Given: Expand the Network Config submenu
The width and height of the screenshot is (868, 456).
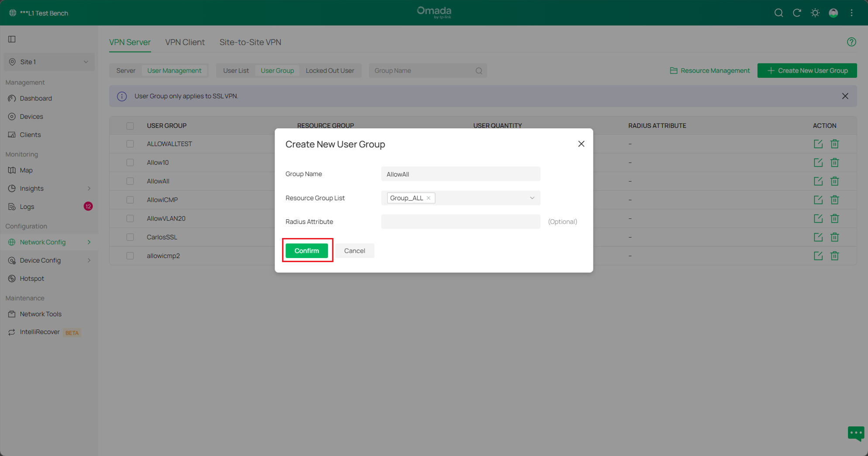Looking at the screenshot, I should 89,242.
